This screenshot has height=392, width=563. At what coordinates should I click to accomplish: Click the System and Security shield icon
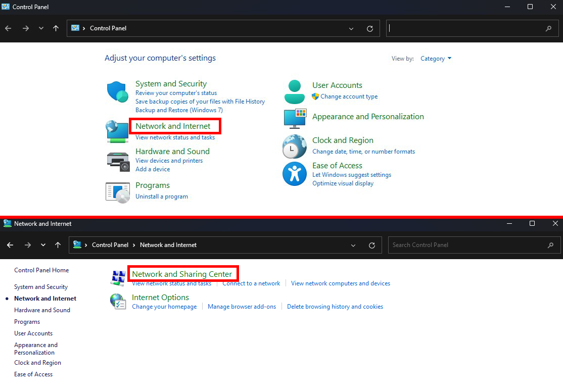click(117, 92)
